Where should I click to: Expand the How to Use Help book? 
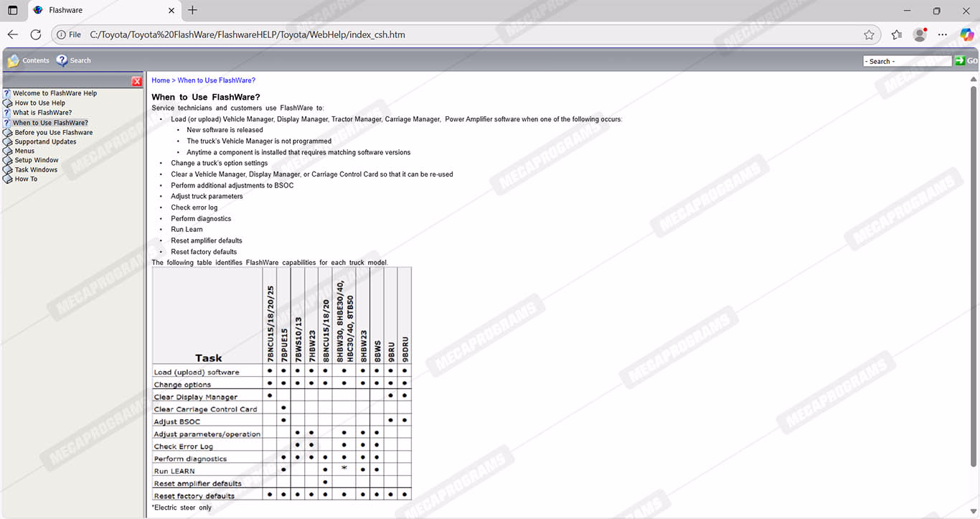click(x=8, y=103)
